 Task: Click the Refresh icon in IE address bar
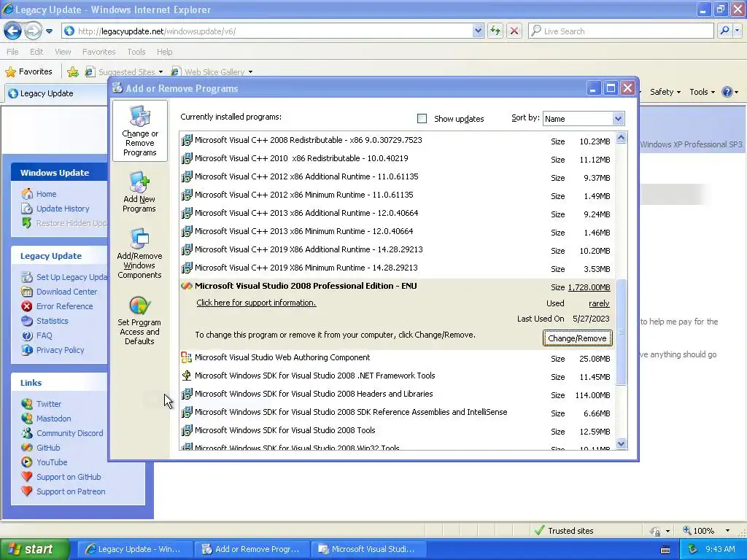(x=495, y=31)
